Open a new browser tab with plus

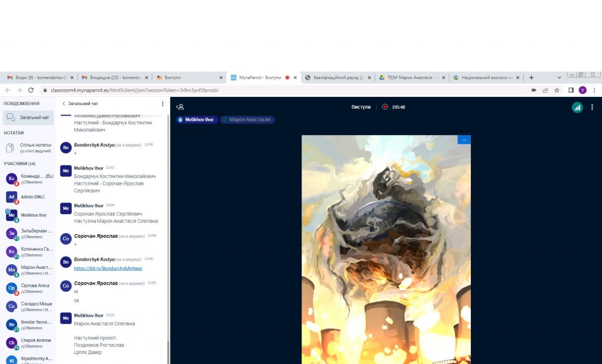(x=531, y=77)
